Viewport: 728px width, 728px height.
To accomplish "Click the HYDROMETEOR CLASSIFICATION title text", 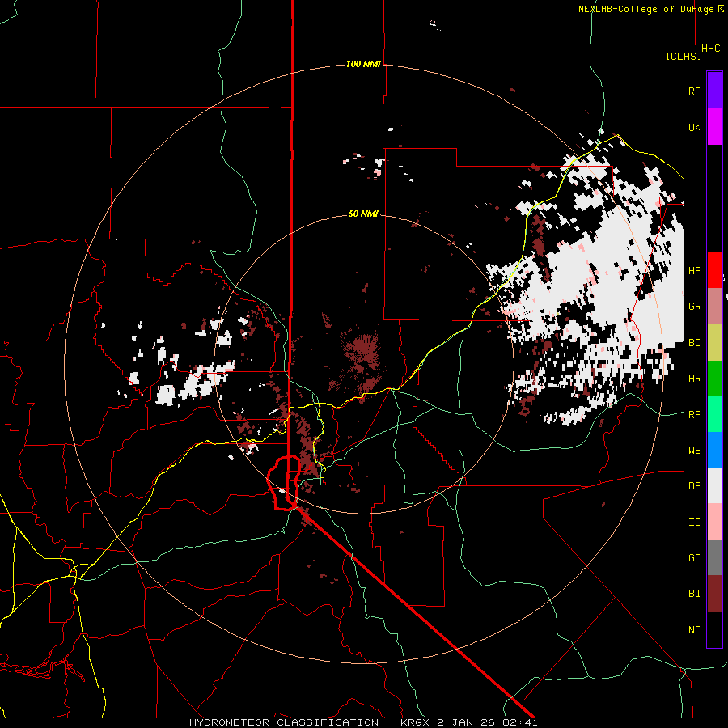I will click(x=284, y=722).
